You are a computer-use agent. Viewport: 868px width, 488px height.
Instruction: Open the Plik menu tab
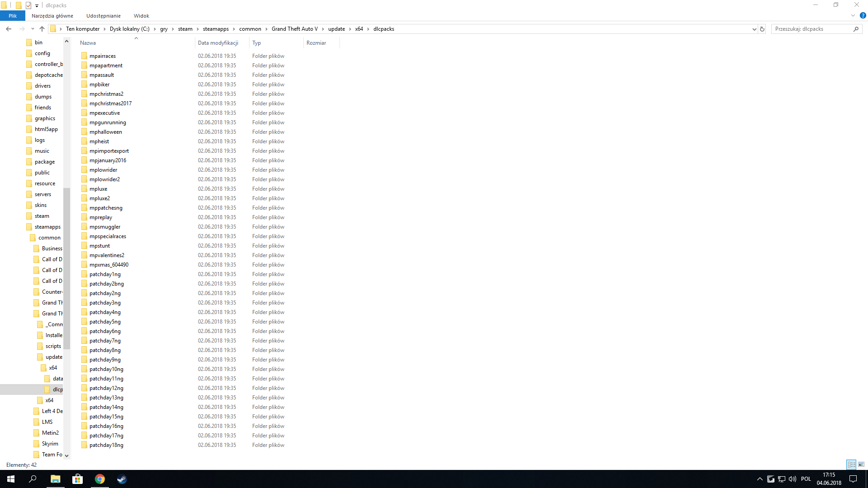pyautogui.click(x=13, y=16)
